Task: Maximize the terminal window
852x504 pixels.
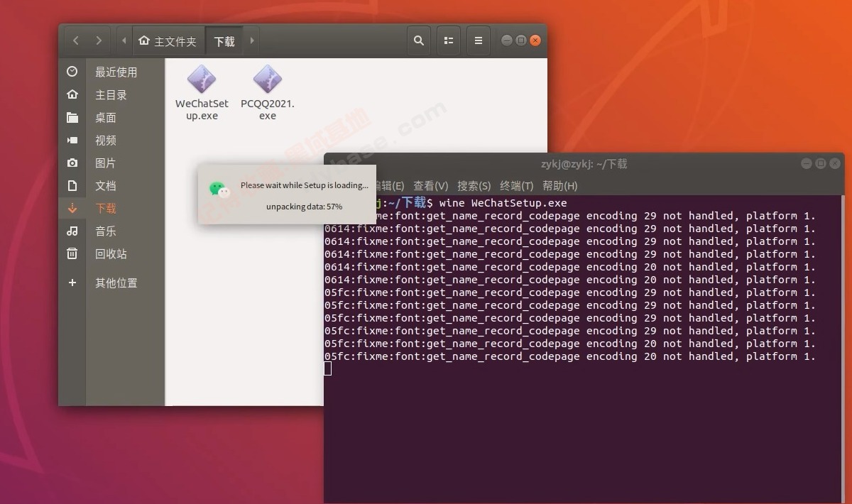Action: 820,163
